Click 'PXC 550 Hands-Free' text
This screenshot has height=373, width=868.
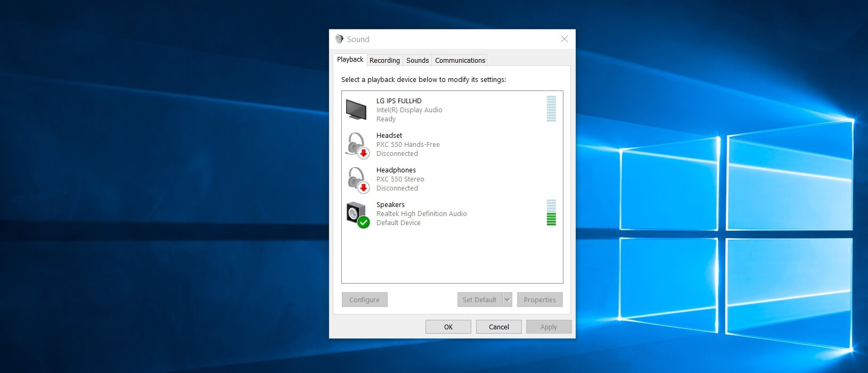coord(408,145)
